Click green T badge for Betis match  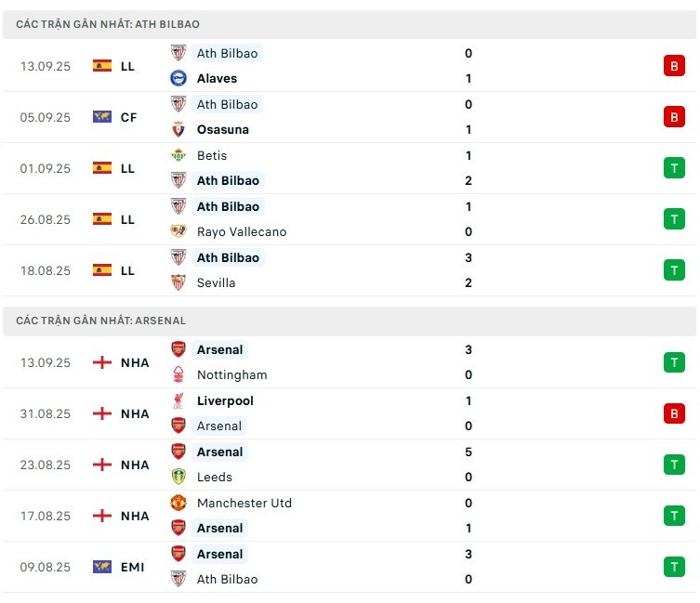[x=674, y=168]
